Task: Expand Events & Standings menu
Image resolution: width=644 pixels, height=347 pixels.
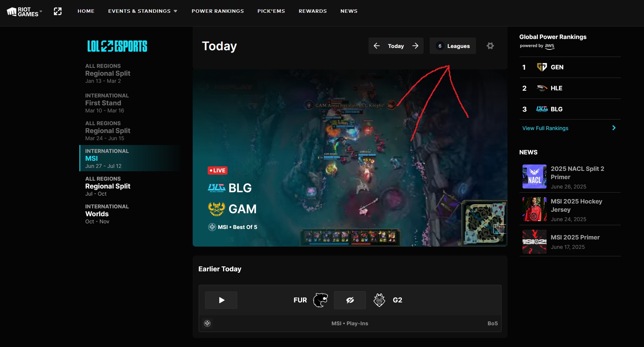Action: coord(142,11)
